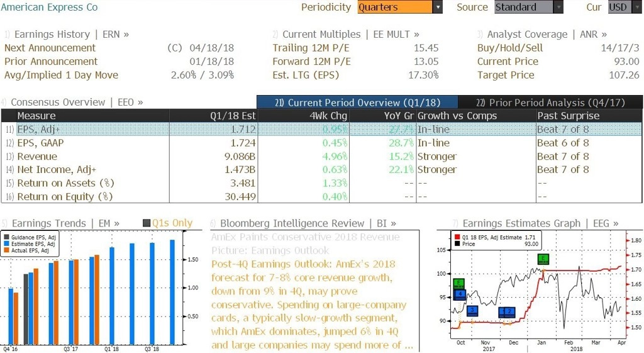The height and width of the screenshot is (353, 644).
Task: Open the Source Standard dropdown arrow
Action: tap(558, 7)
